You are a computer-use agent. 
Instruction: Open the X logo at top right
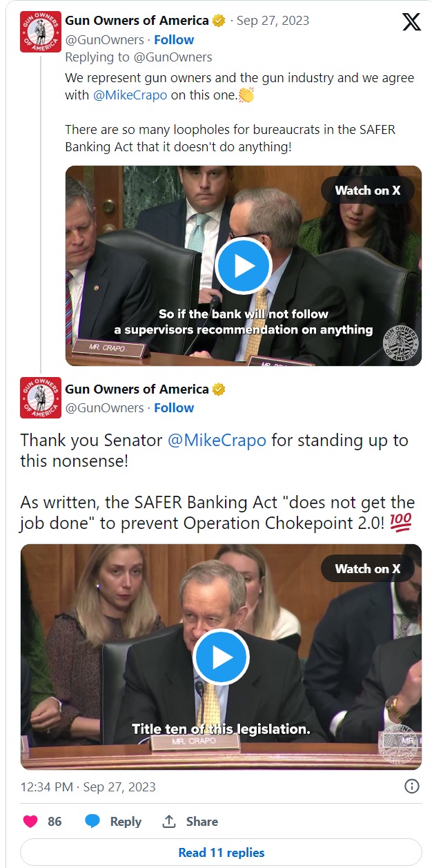click(x=411, y=23)
